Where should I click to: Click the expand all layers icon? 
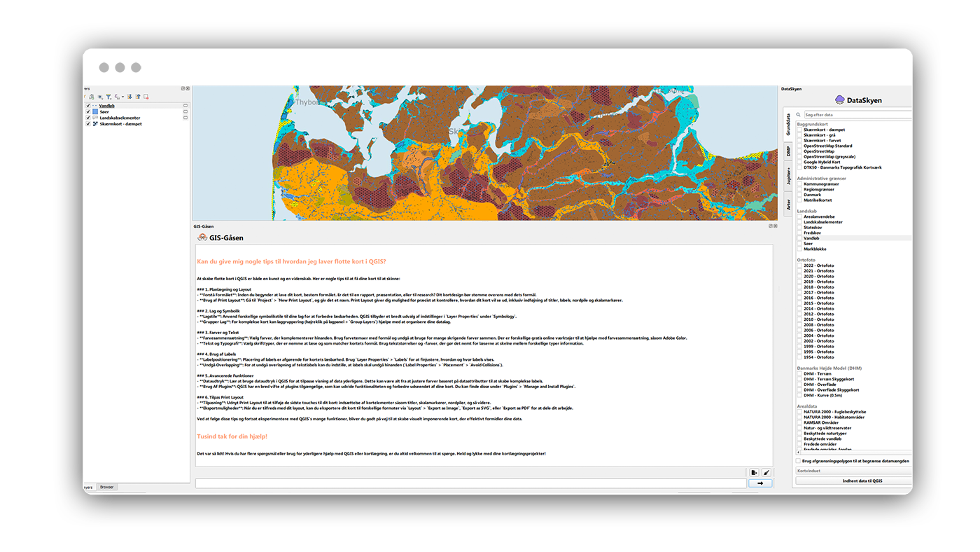pyautogui.click(x=129, y=97)
